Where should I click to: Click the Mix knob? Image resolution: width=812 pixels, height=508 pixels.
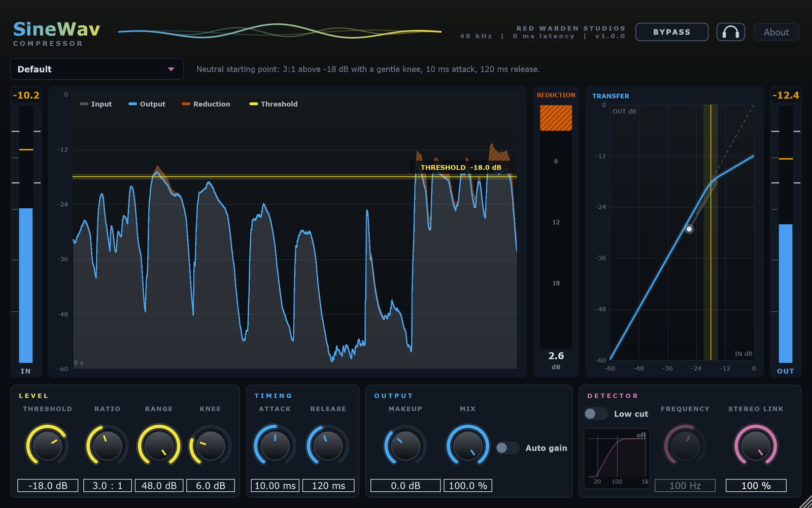click(x=468, y=446)
